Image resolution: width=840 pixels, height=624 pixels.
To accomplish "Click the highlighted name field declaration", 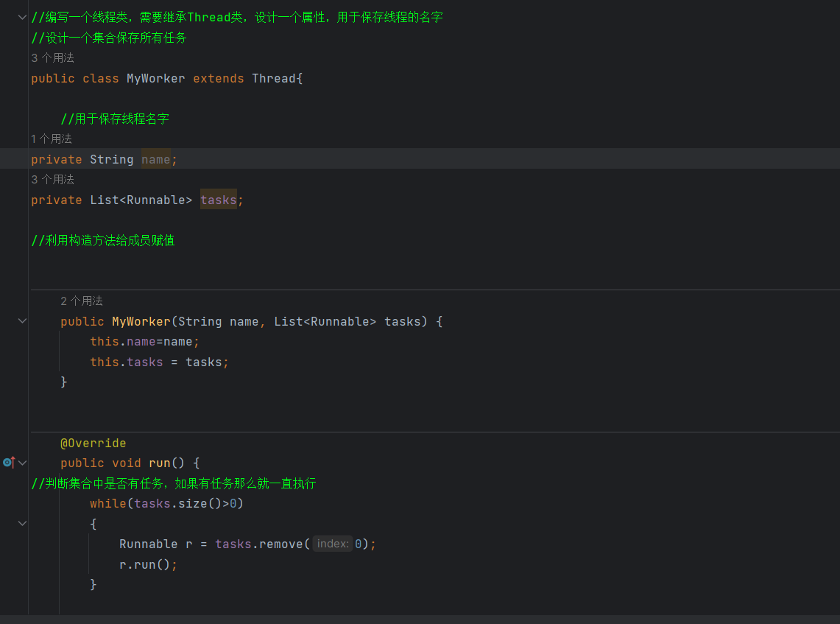I will (155, 159).
